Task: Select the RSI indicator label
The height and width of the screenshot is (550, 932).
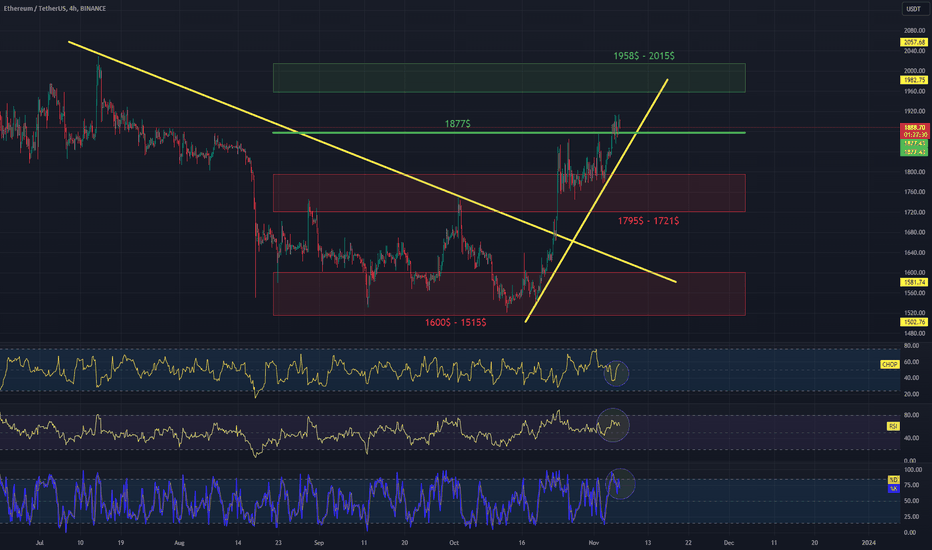Action: 893,426
